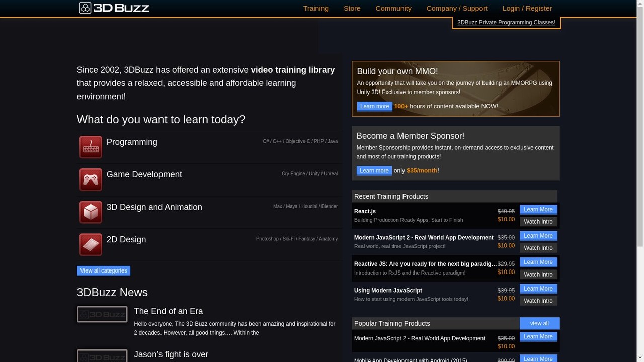Click Learn More for Modern JavaScript 2 in Popular
The height and width of the screenshot is (362, 644).
[x=538, y=337]
